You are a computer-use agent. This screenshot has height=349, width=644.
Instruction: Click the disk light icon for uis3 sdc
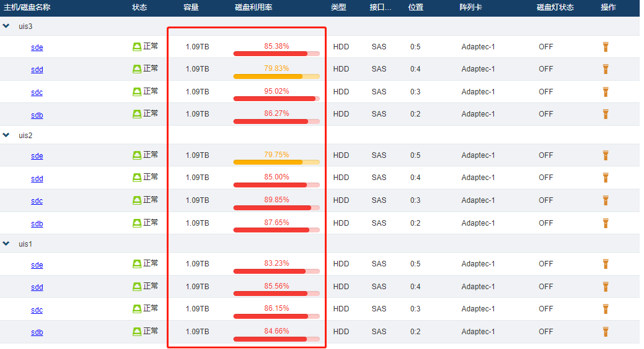pos(606,92)
